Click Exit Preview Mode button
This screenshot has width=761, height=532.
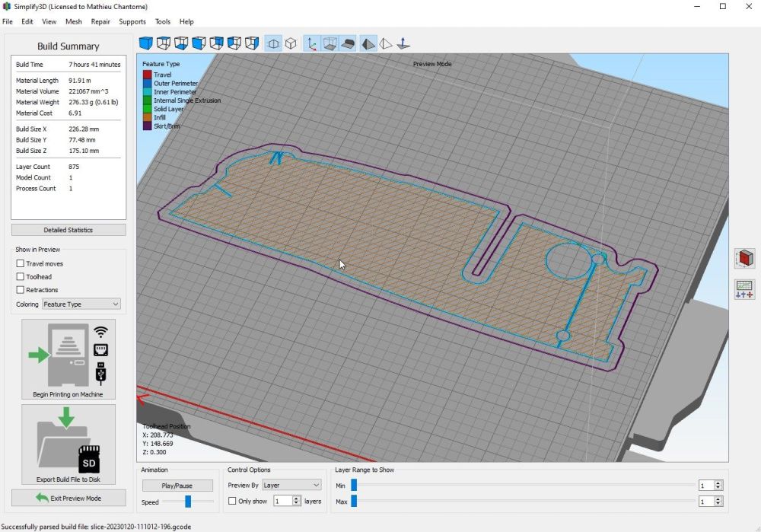coord(68,498)
